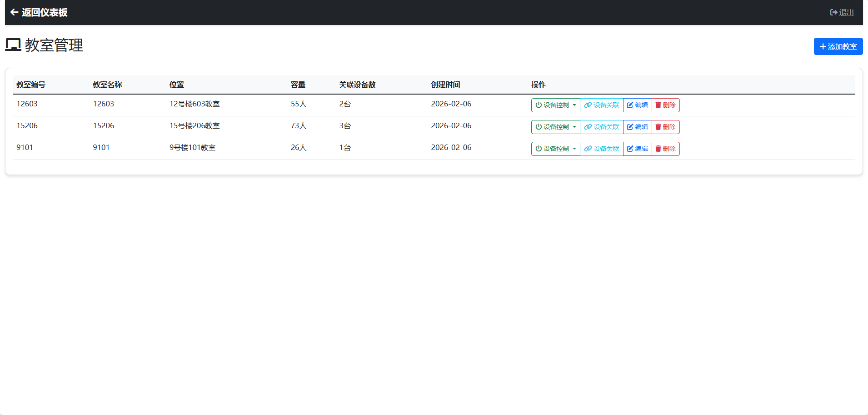
Task: Delete classroom 9101 with 删除 button
Action: [x=666, y=149]
